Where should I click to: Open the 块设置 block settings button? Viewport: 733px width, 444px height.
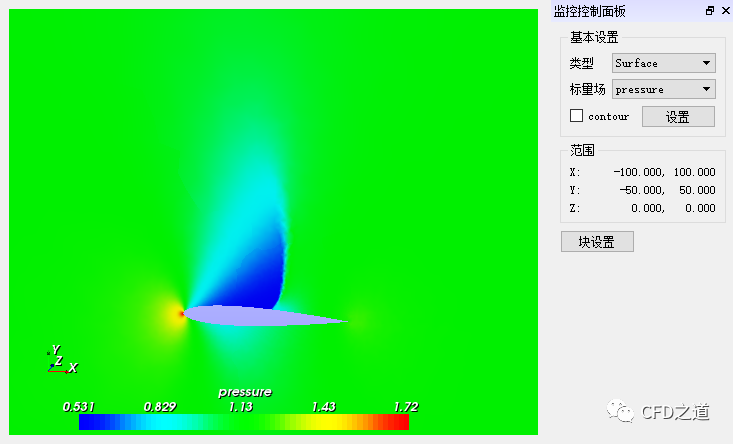(597, 242)
